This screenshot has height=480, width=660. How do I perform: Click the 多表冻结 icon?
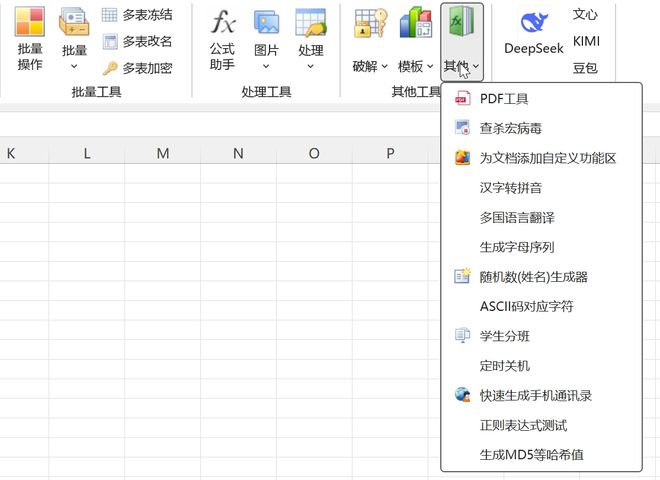click(109, 15)
